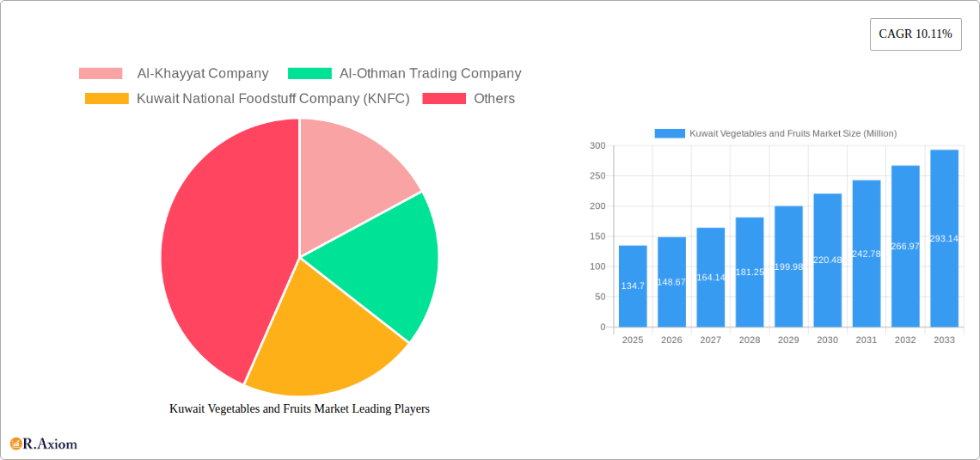The width and height of the screenshot is (980, 460).
Task: Click Kuwait Vegetables and Fruits Market Size legend text
Action: click(x=793, y=133)
